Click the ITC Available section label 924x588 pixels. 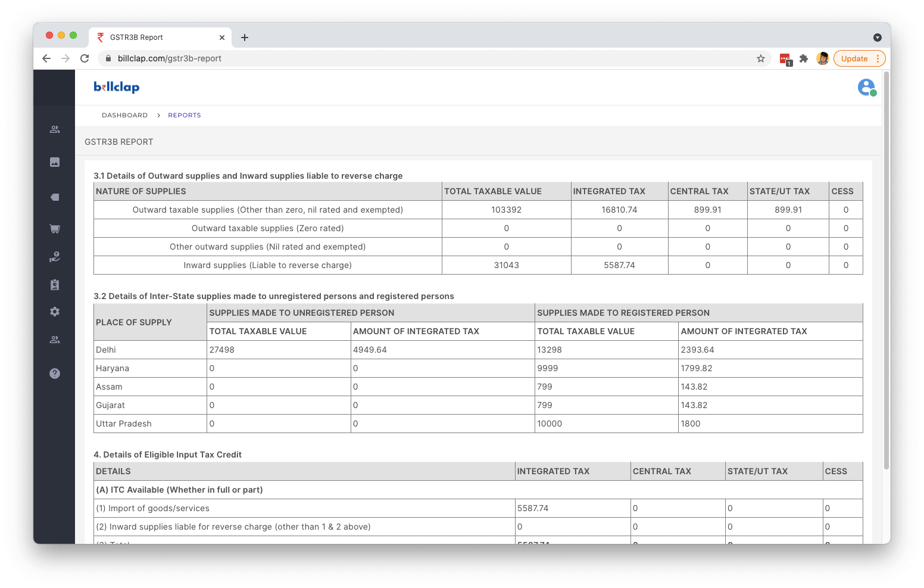(179, 490)
